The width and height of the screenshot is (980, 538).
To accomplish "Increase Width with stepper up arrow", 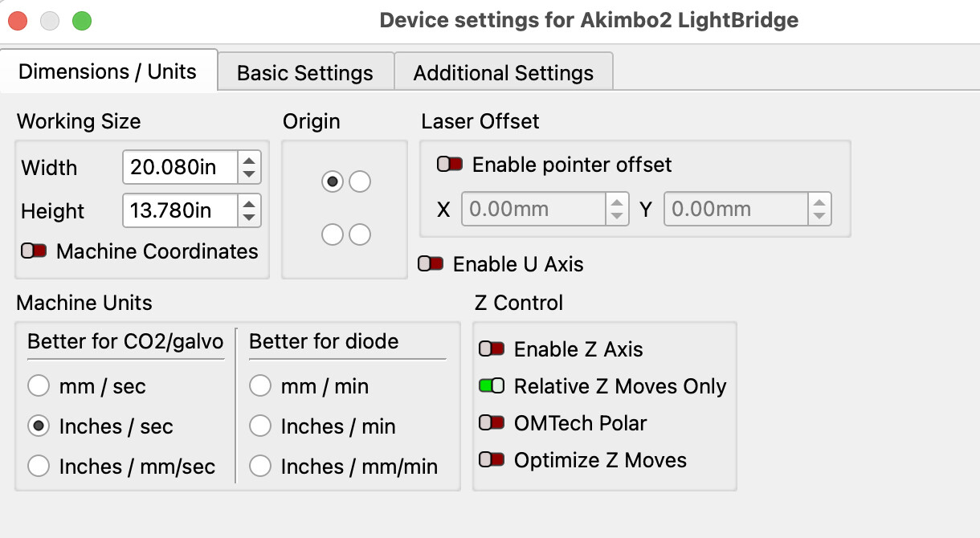I will (249, 160).
